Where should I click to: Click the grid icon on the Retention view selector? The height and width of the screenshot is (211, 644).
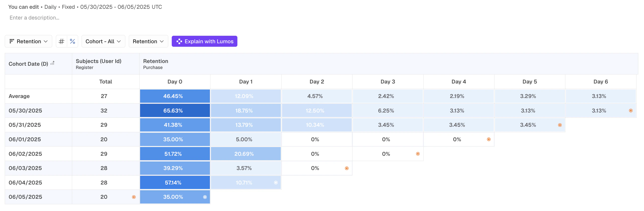pyautogui.click(x=11, y=41)
